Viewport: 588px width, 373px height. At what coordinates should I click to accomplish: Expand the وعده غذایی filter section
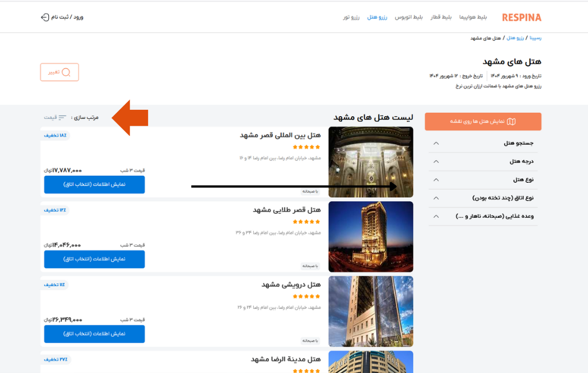click(436, 217)
